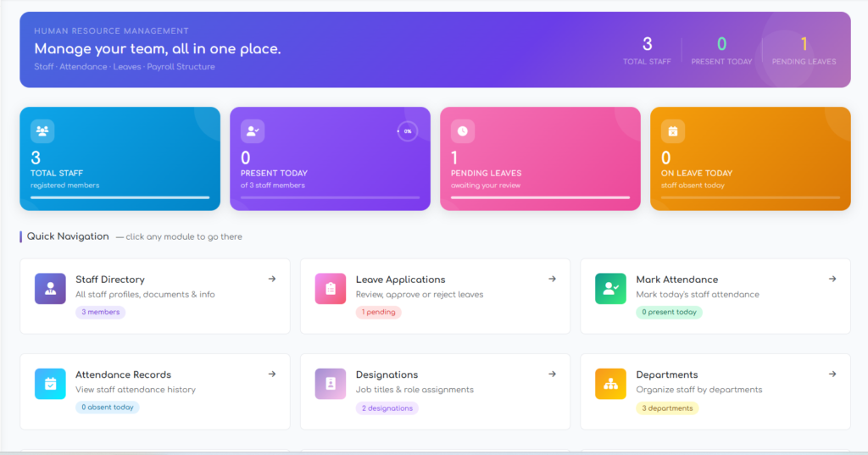Click the Total Staff card progress bar

click(x=120, y=197)
